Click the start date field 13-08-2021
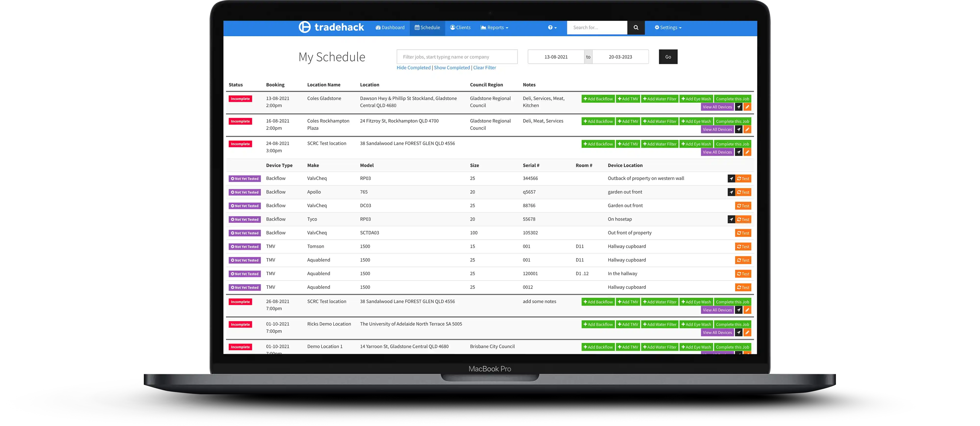Image resolution: width=980 pixels, height=426 pixels. click(556, 57)
